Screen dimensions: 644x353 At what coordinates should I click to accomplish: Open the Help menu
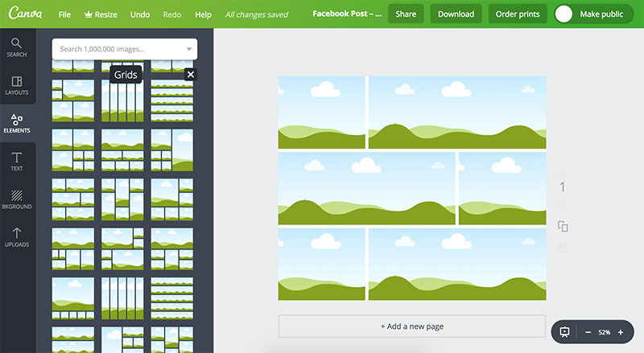point(203,14)
